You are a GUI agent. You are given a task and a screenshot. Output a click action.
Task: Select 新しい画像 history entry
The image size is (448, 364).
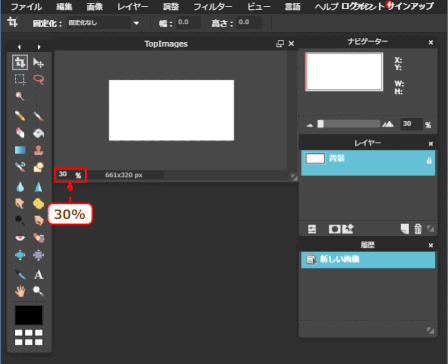pyautogui.click(x=368, y=260)
